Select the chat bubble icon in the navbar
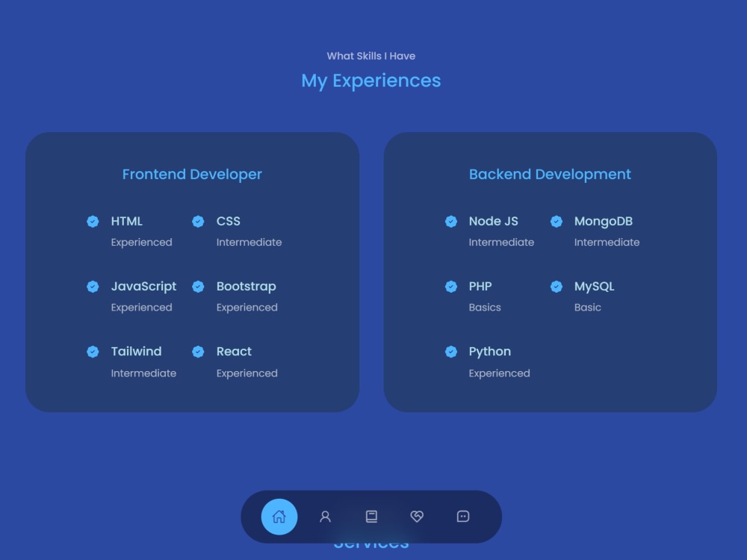Image resolution: width=747 pixels, height=560 pixels. (463, 516)
